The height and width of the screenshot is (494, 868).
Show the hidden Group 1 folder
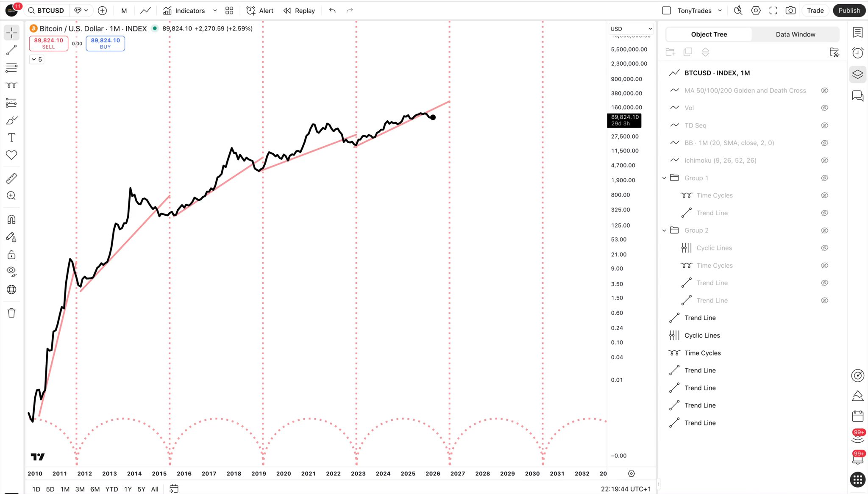coord(824,178)
